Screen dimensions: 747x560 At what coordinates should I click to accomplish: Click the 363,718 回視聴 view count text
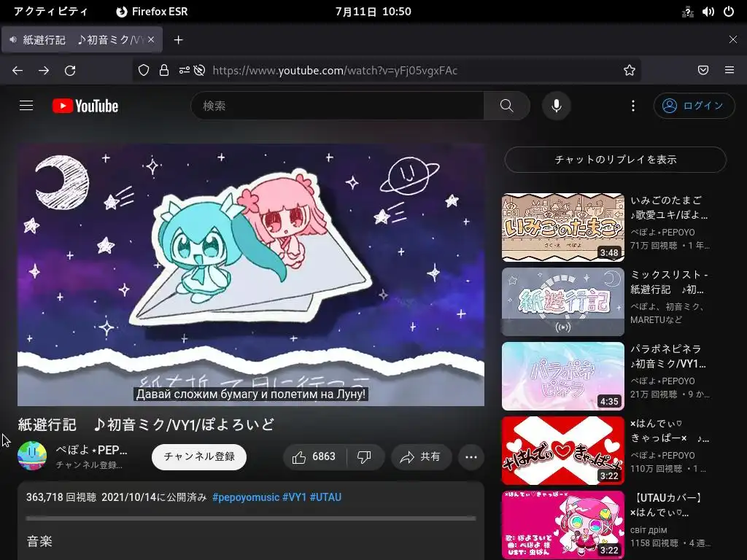[x=61, y=497]
